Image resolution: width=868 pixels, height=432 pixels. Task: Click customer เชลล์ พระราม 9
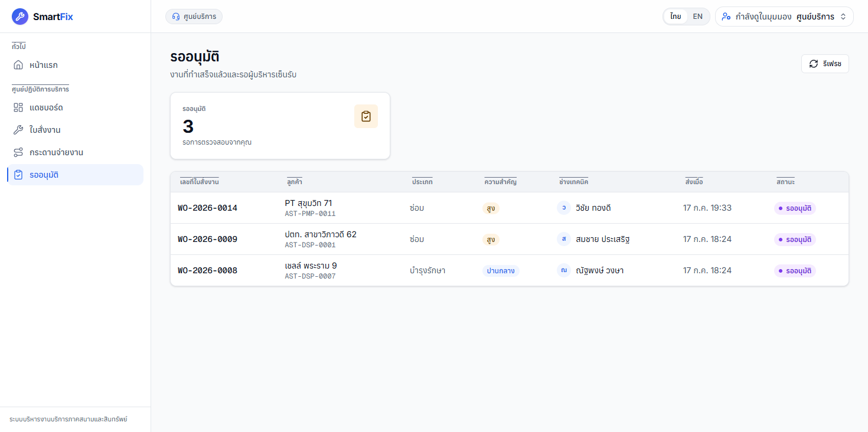point(311,266)
